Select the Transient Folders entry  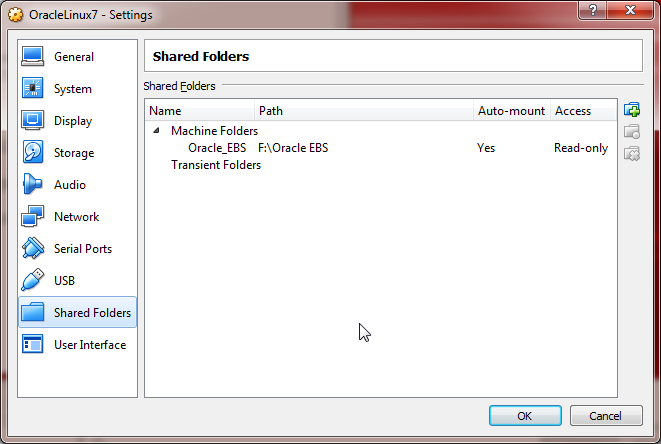pos(215,165)
